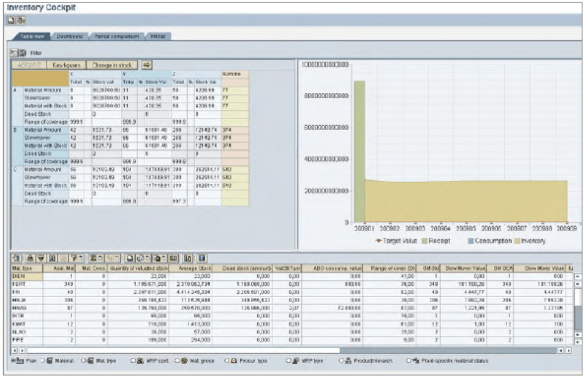Click the Choose Layout grid icon

(173, 258)
